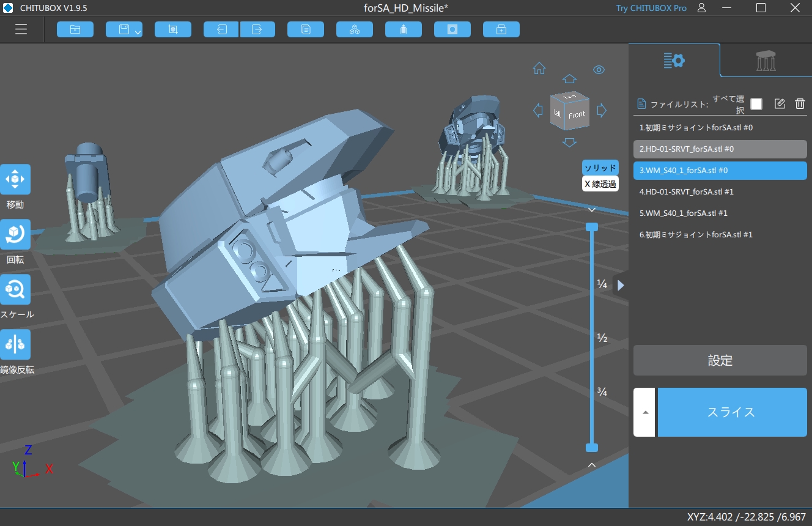Click the layer slider top handle
812x526 pixels.
click(x=591, y=227)
